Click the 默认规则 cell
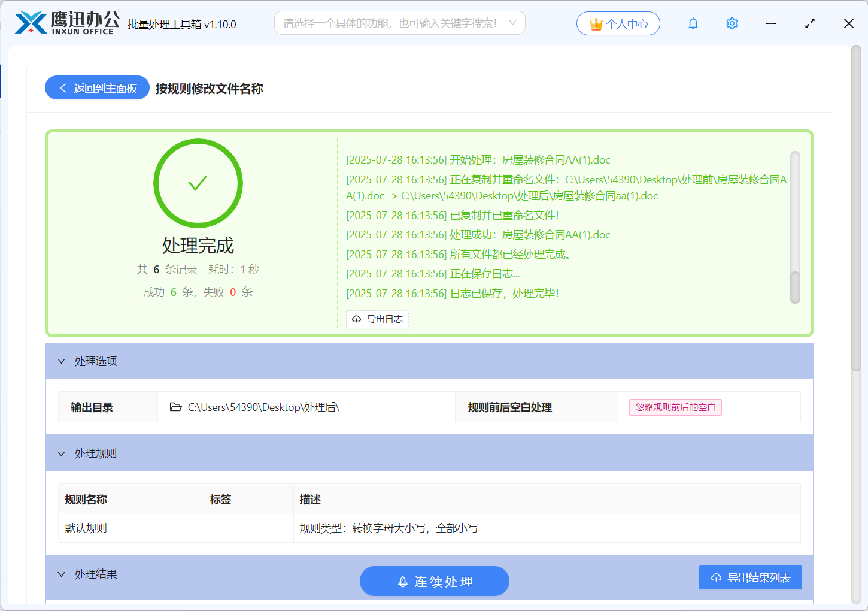This screenshot has height=611, width=868. tap(131, 528)
